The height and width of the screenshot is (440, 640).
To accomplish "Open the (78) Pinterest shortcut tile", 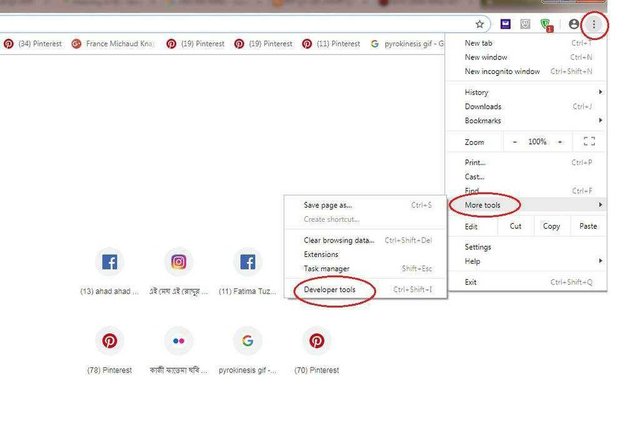I will pyautogui.click(x=109, y=351).
